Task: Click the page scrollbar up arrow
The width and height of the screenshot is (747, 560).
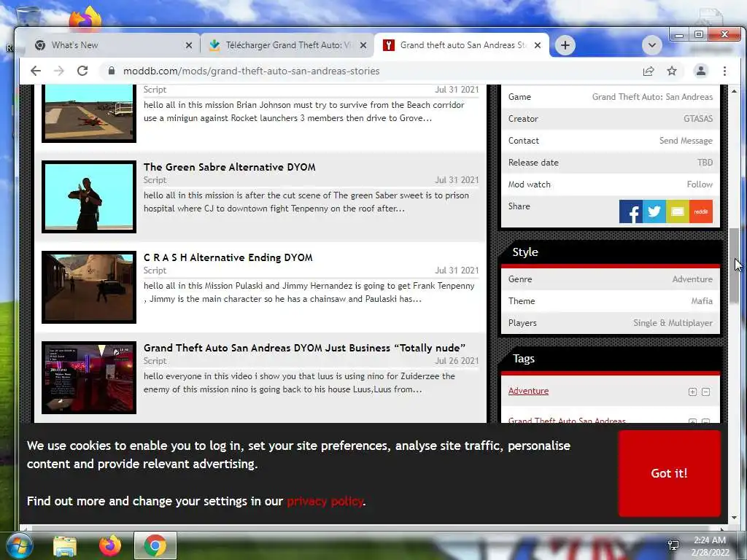Action: [734, 91]
